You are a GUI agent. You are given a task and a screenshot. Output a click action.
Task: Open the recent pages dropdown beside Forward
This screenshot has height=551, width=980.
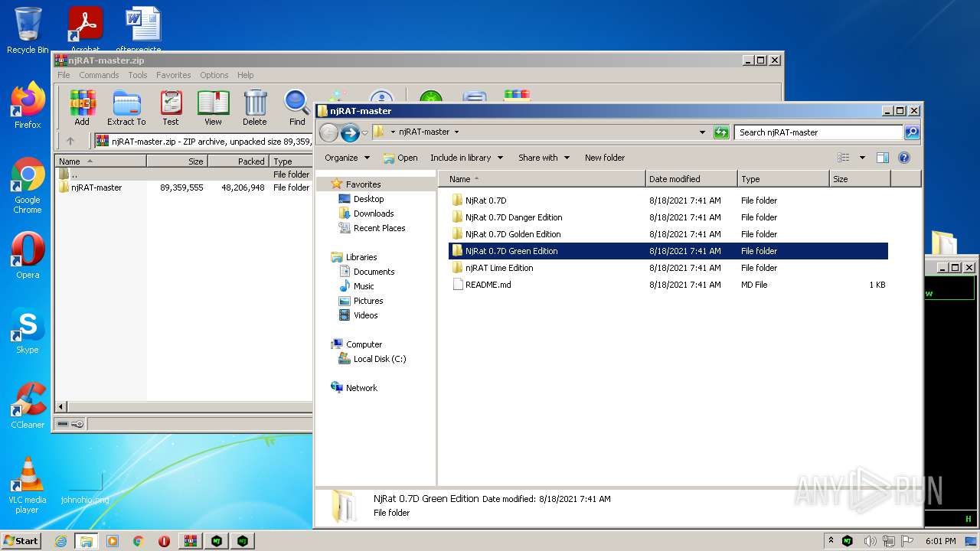point(364,132)
